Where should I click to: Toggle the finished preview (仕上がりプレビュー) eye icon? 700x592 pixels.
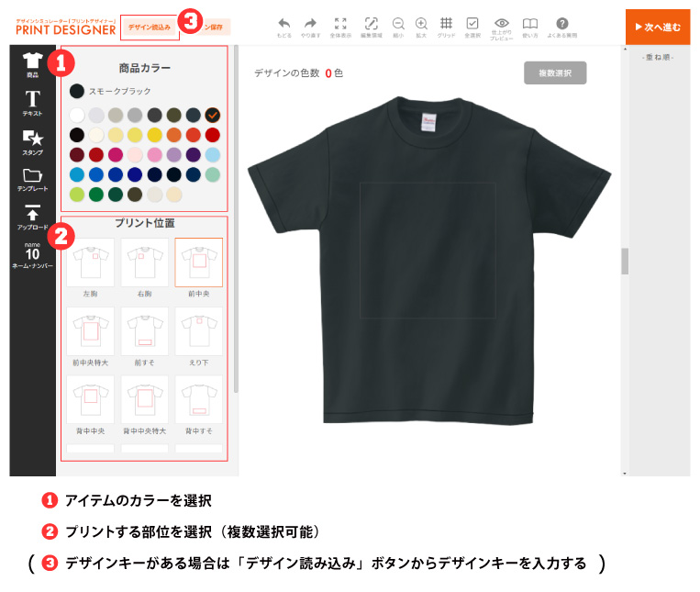(501, 24)
